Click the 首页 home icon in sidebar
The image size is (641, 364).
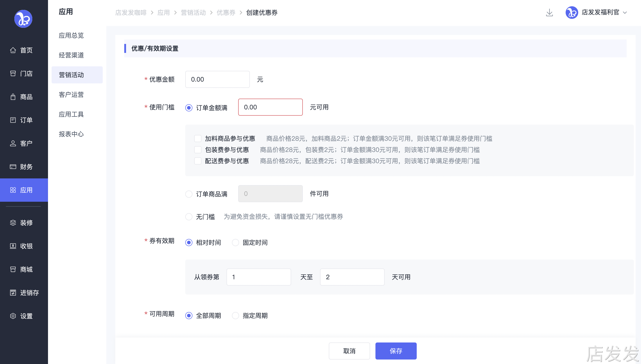click(13, 50)
